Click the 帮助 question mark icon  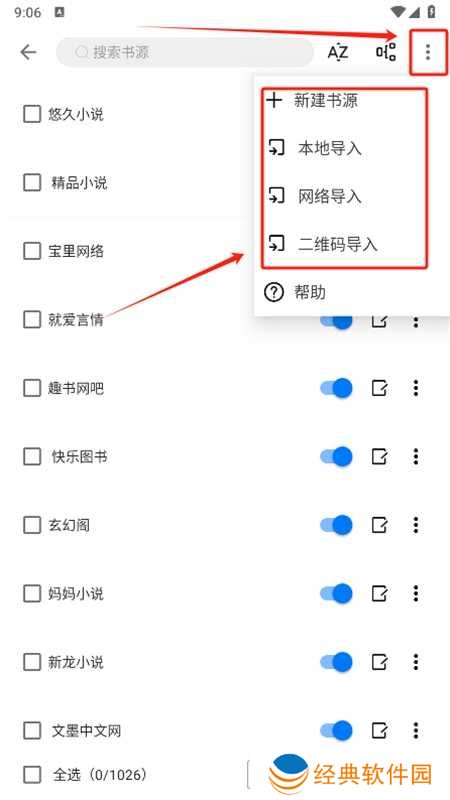pyautogui.click(x=274, y=293)
